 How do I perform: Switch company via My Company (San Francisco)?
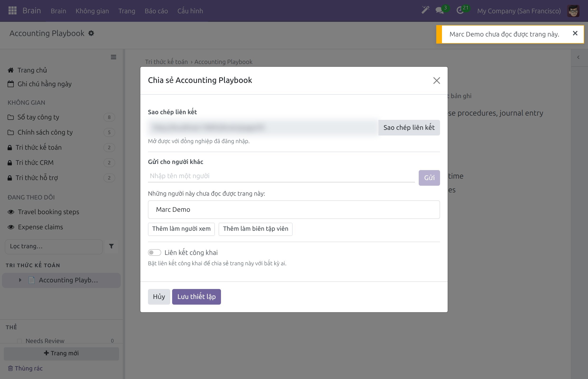pos(519,11)
